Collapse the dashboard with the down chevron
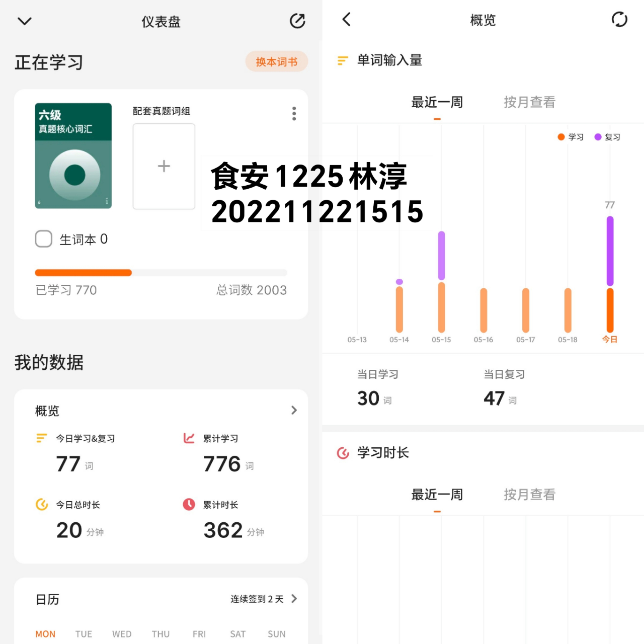Screen dimensions: 644x644 25,21
